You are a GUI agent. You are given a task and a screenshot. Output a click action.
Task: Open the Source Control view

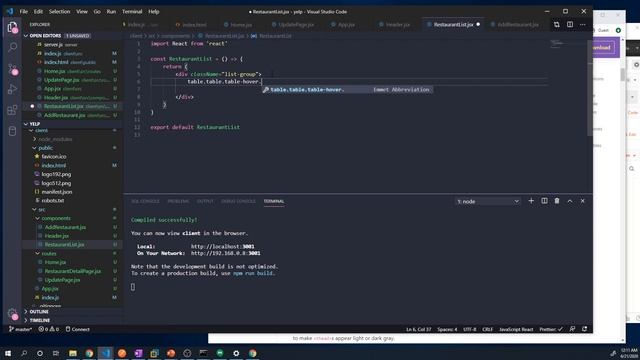tap(12, 69)
